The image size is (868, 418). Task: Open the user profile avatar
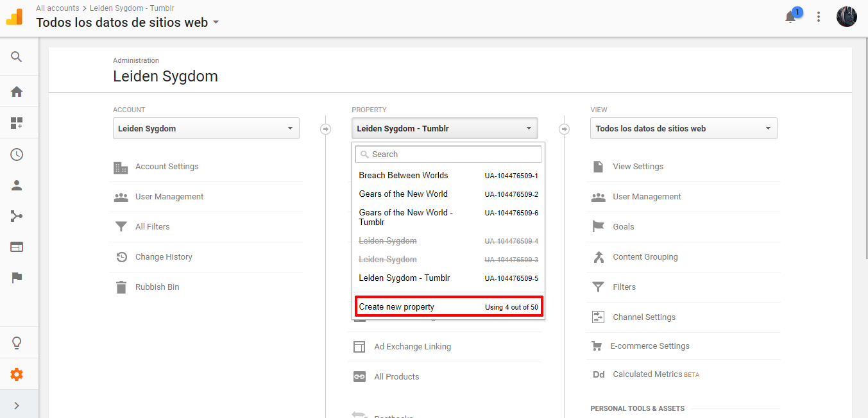847,17
